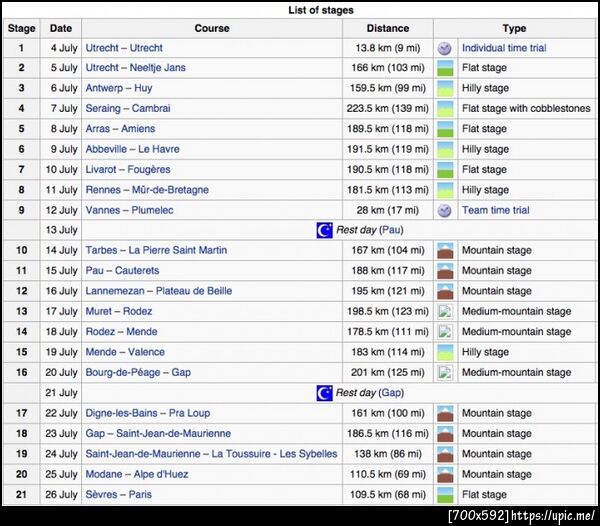Click the Type column header
The height and width of the screenshot is (526, 600).
click(514, 28)
